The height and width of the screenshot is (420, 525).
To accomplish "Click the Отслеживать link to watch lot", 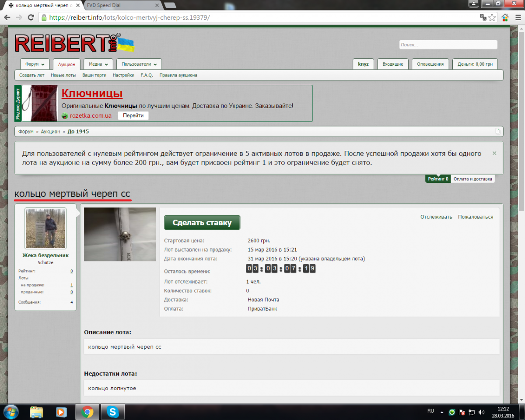I will click(x=436, y=217).
